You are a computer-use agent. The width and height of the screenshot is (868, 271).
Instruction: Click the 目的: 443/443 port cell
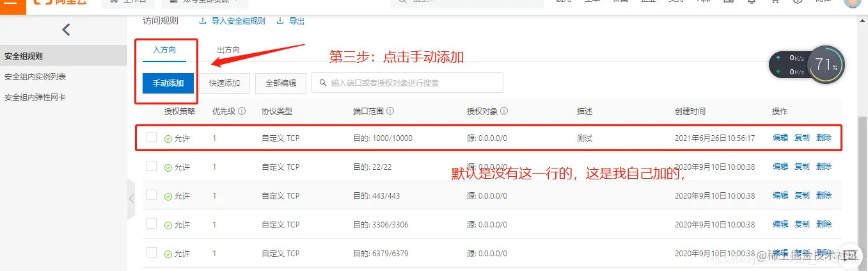pyautogui.click(x=376, y=195)
